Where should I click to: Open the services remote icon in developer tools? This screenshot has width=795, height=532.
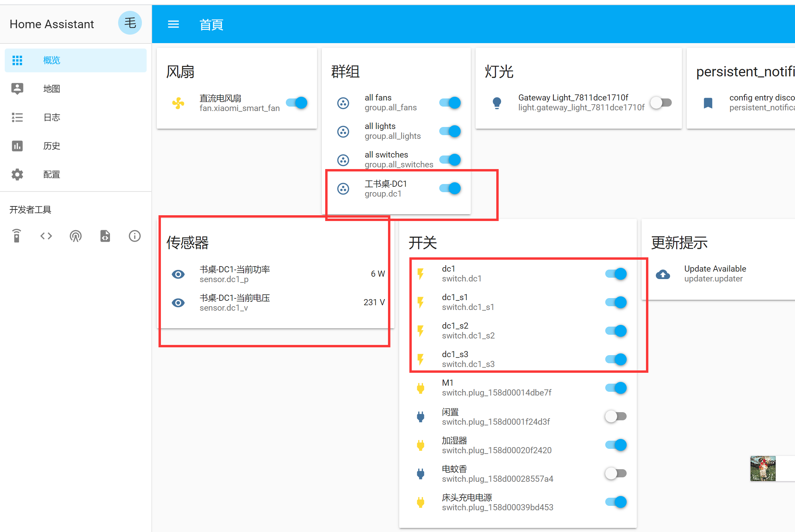17,236
